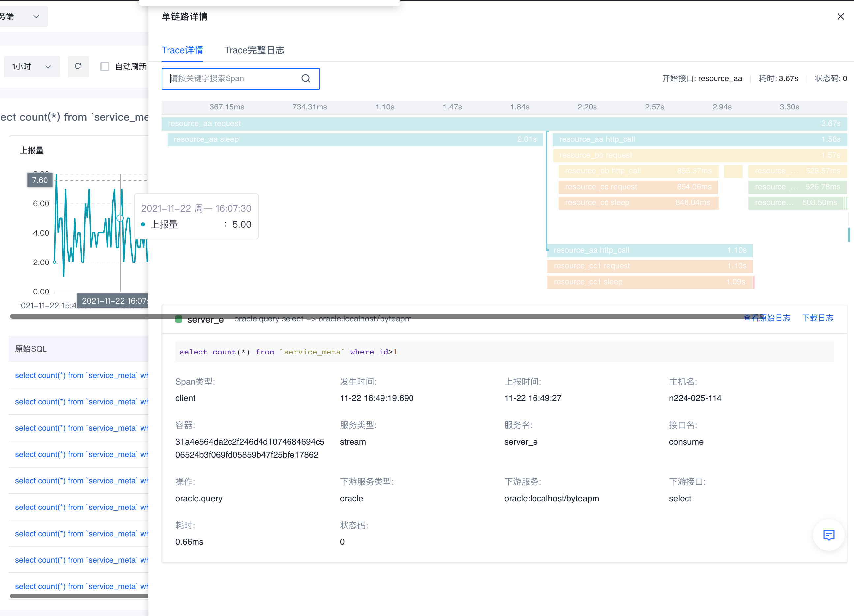Select the resource_aa sleep span bar
The width and height of the screenshot is (854, 616).
pos(355,139)
